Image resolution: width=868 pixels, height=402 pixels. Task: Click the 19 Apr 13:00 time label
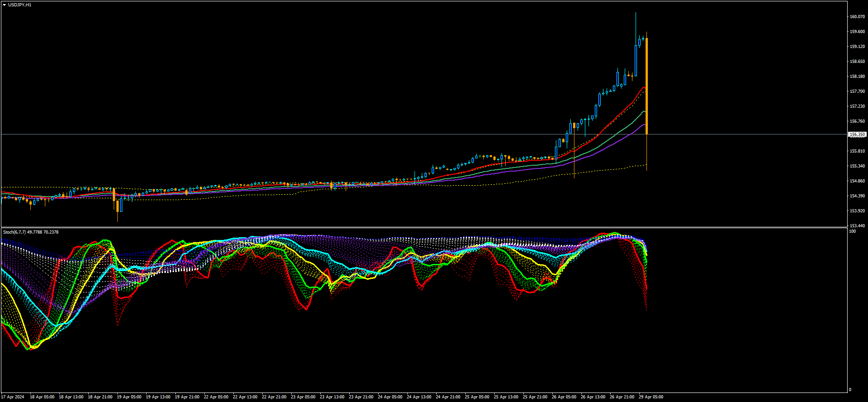[158, 397]
